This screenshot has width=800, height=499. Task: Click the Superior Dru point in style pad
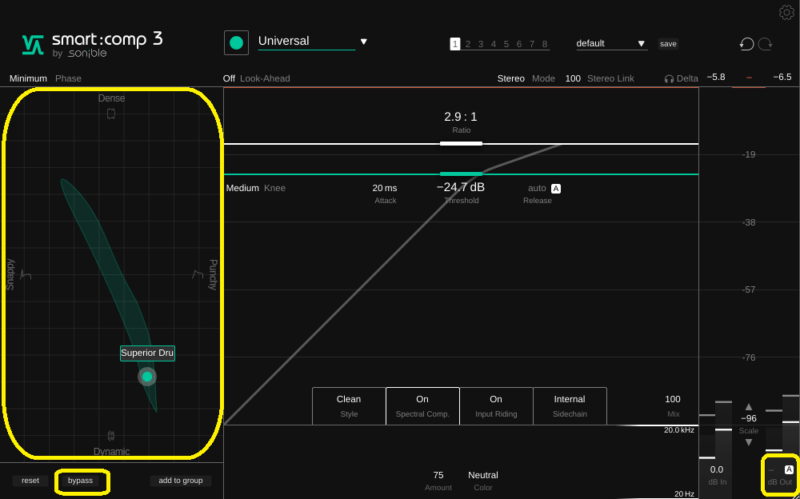[147, 376]
